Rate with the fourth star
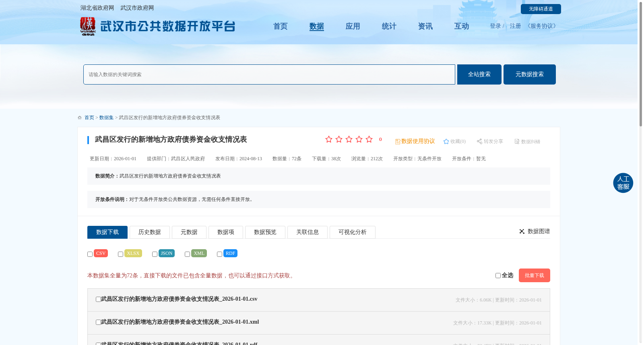Screen dimensions: 644x345 click(359, 139)
